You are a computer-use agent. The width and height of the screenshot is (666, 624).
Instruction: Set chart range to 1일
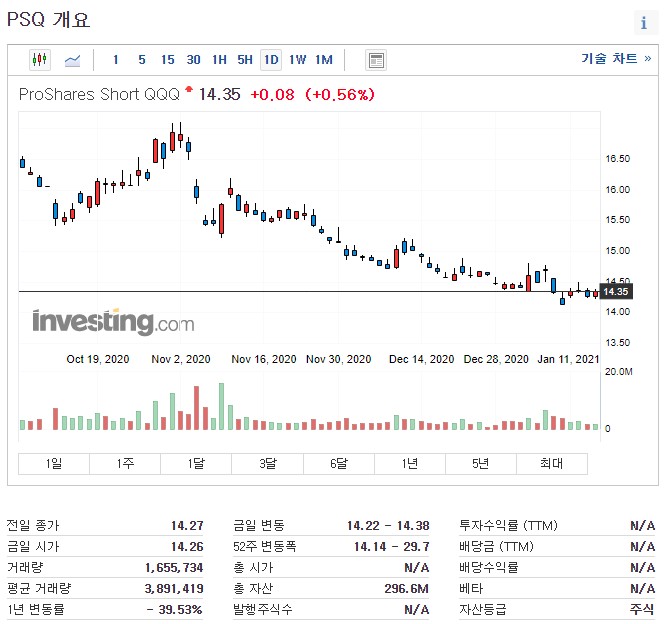(x=54, y=463)
